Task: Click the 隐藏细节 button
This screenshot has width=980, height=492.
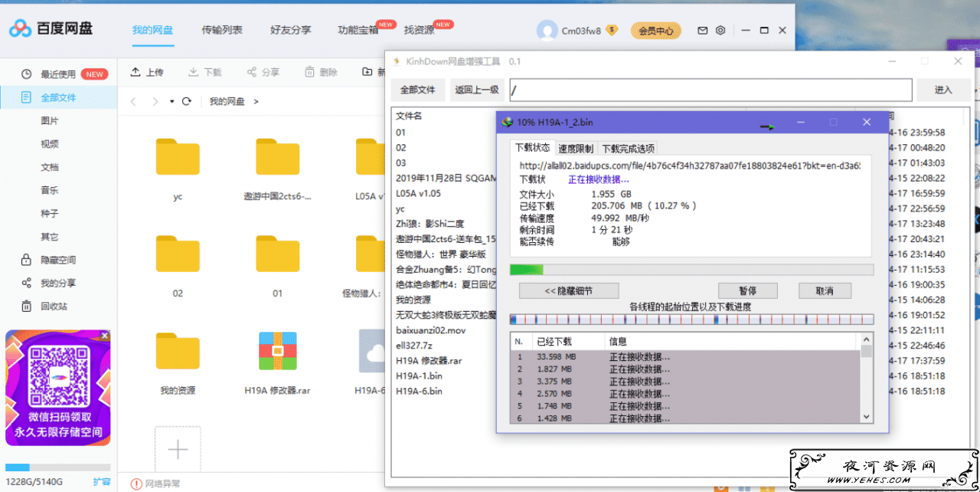Action: [568, 290]
